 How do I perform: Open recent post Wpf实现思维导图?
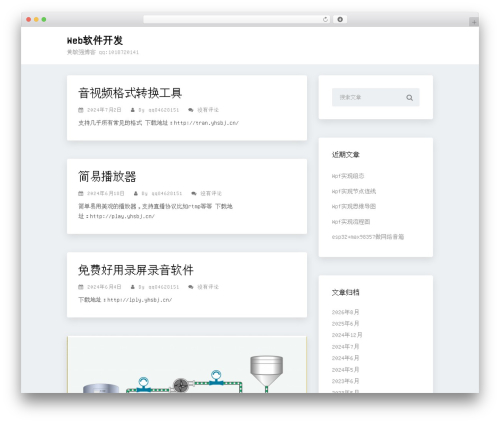pos(354,206)
